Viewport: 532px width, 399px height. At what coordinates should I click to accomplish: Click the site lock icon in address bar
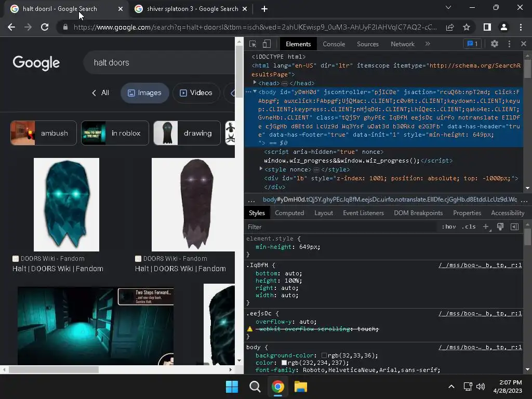click(x=65, y=27)
